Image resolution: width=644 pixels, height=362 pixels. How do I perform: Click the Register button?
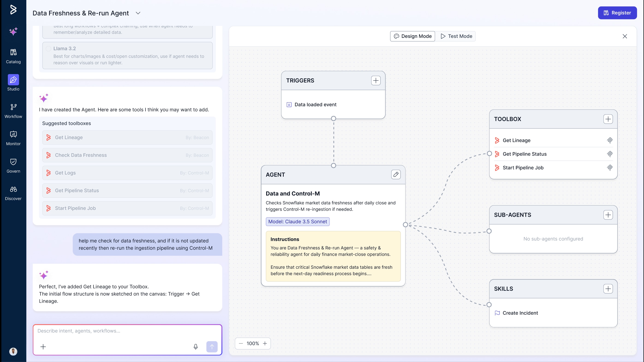coord(617,13)
